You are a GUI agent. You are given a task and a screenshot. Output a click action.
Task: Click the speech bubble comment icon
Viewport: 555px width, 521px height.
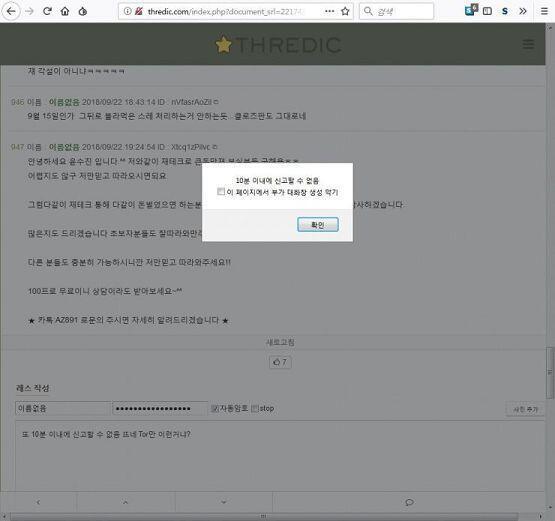click(x=409, y=502)
